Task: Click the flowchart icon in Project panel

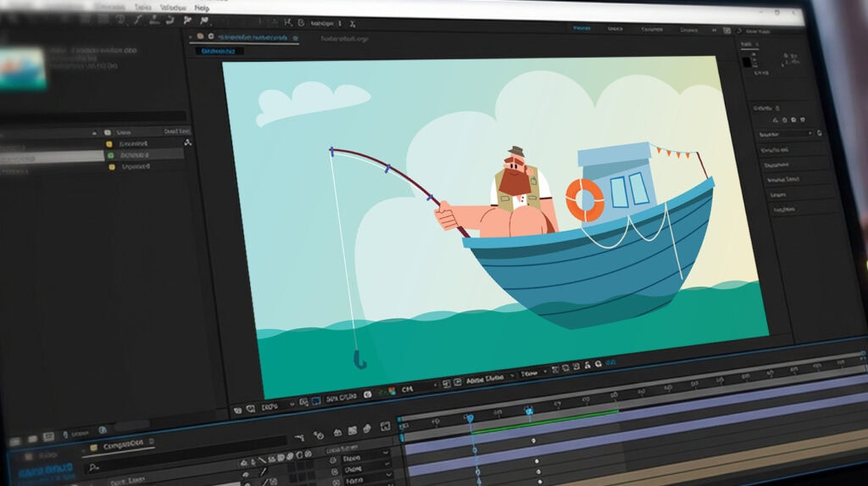Action: coord(187,143)
